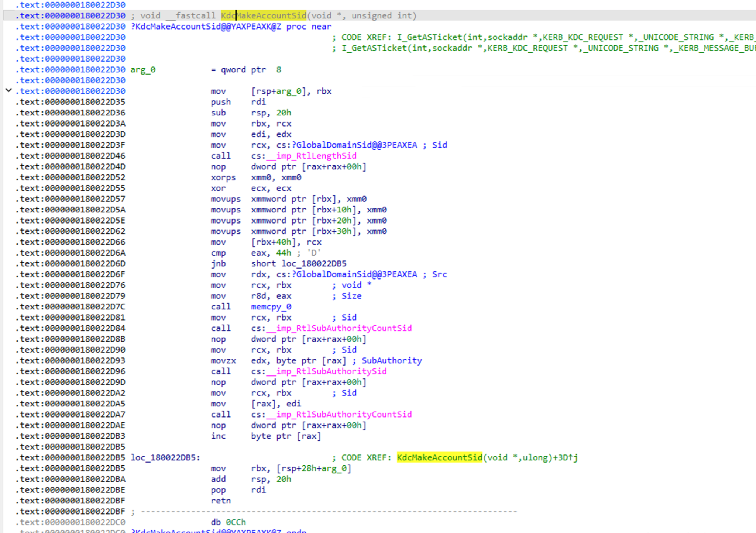Screen dimensions: 756x533
Task: Click the highlighted KdcMakeAccountSid name in header comment
Action: pyautogui.click(x=263, y=15)
